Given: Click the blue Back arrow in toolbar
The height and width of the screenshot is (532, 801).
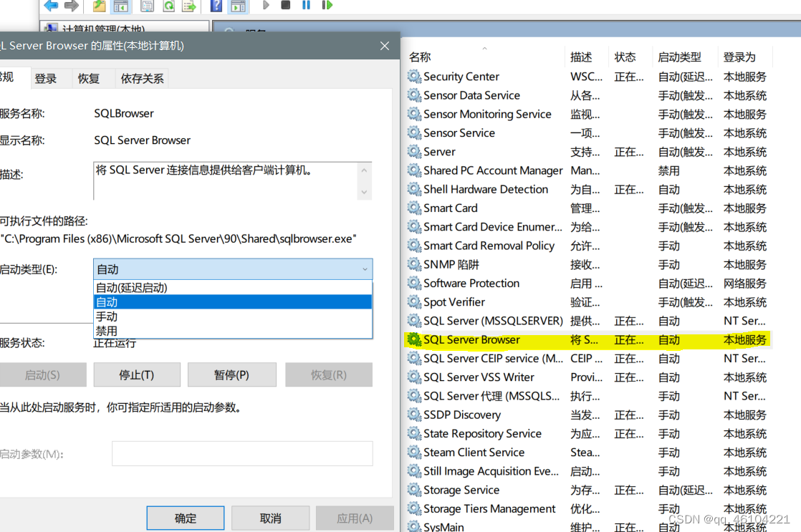Looking at the screenshot, I should 51,5.
